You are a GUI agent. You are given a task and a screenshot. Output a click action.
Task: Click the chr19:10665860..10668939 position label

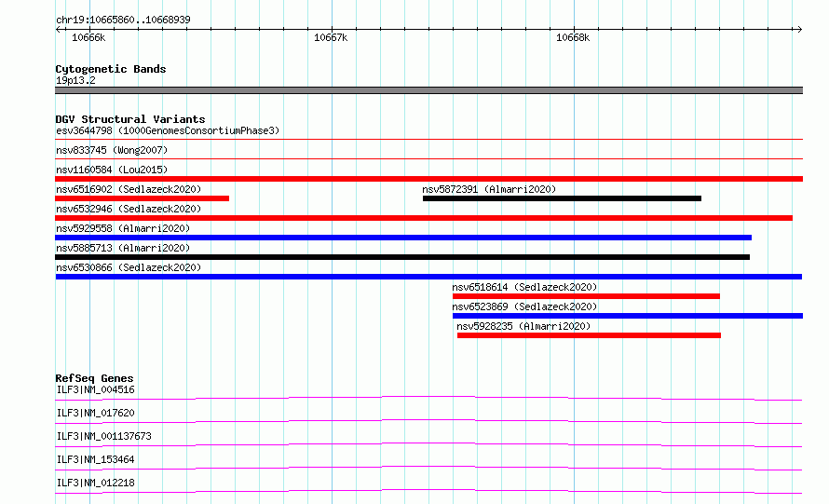click(123, 20)
